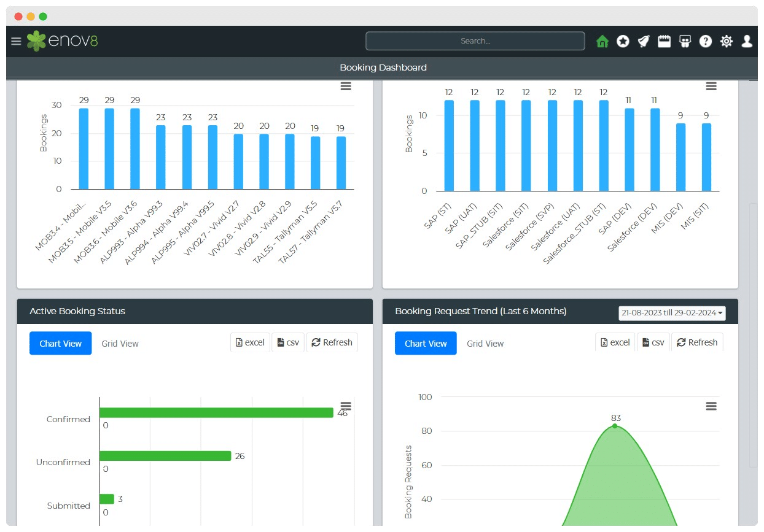
Task: Open context menu of Booking Request Trend chart
Action: [x=711, y=406]
